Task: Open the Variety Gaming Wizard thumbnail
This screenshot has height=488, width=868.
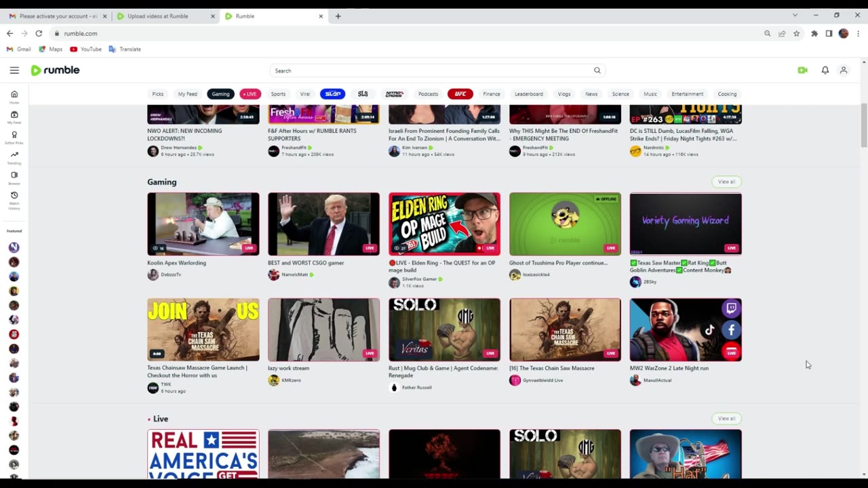Action: coord(686,224)
